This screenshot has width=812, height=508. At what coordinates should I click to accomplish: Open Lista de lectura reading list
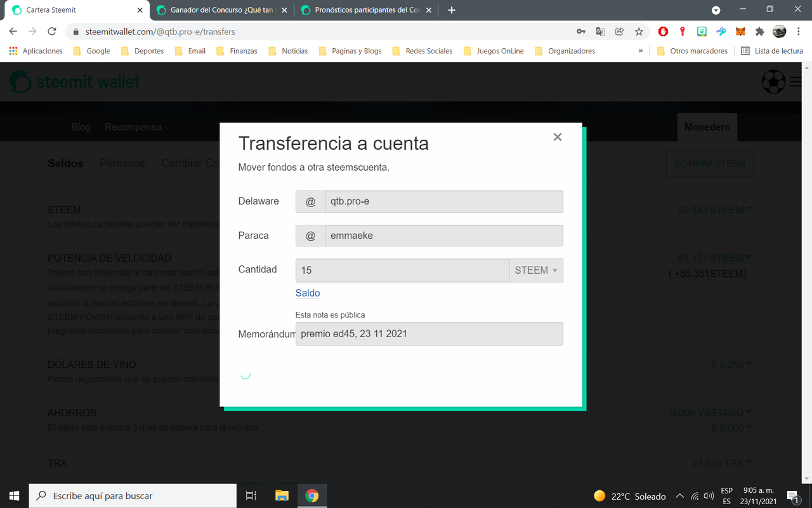point(772,51)
